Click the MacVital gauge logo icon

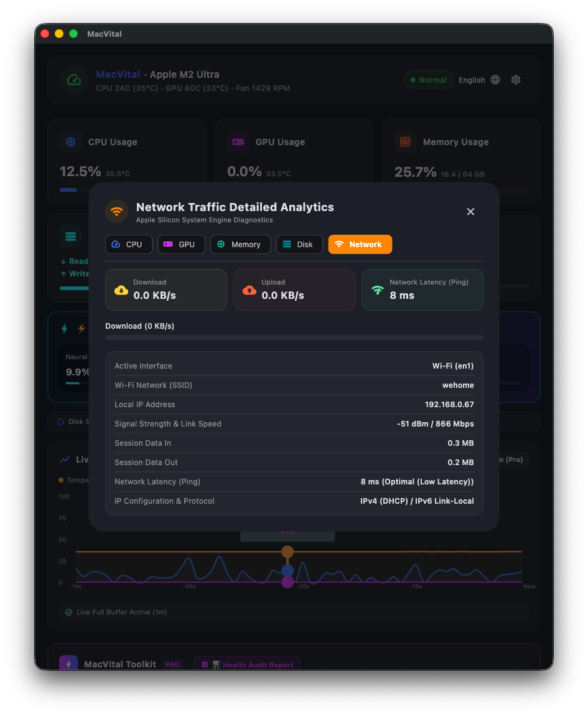(74, 80)
